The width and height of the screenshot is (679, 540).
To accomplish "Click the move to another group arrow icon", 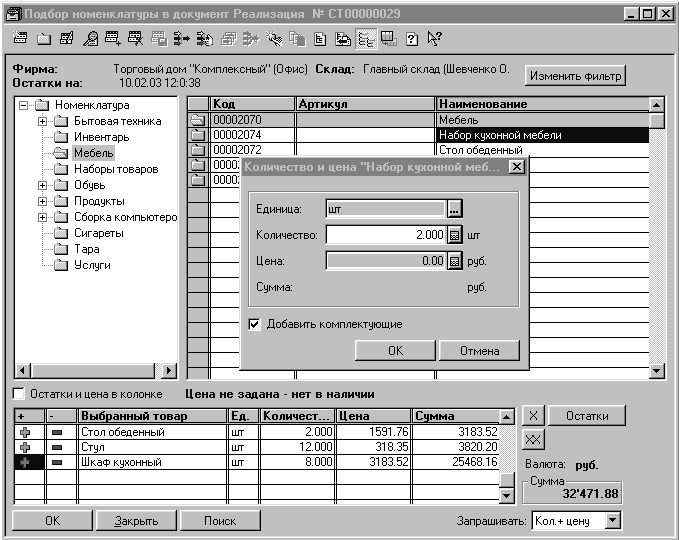I will click(181, 39).
